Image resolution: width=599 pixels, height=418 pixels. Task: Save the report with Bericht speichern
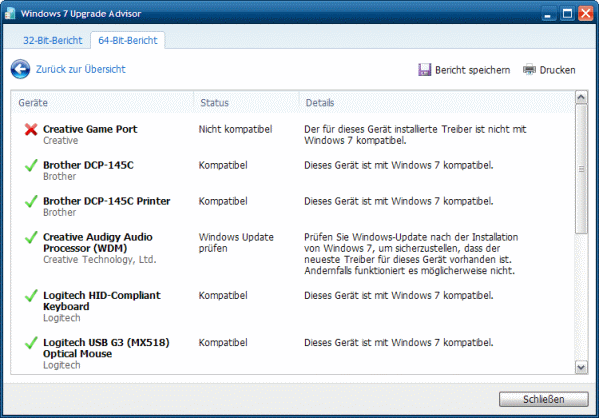(473, 70)
